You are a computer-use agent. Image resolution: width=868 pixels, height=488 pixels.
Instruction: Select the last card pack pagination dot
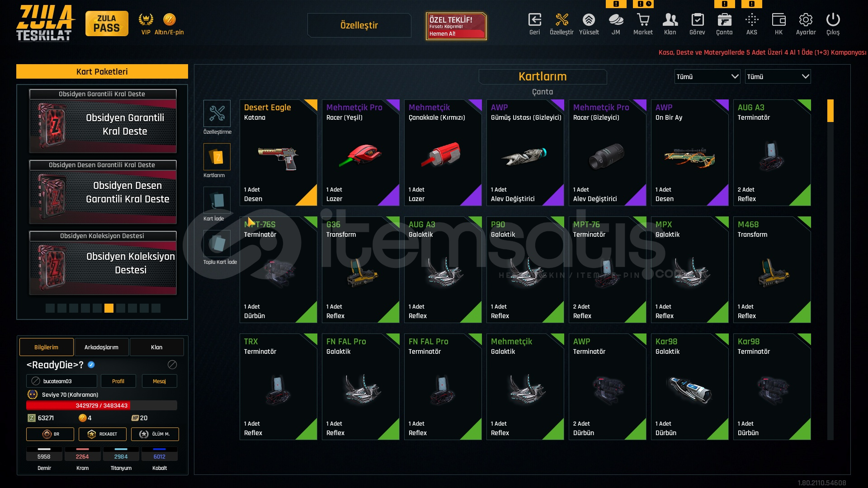click(156, 308)
